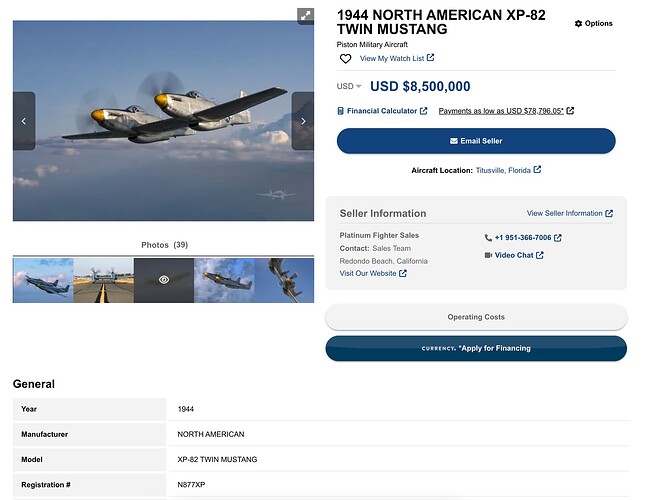Advance to the next aircraft photo

[x=303, y=121]
